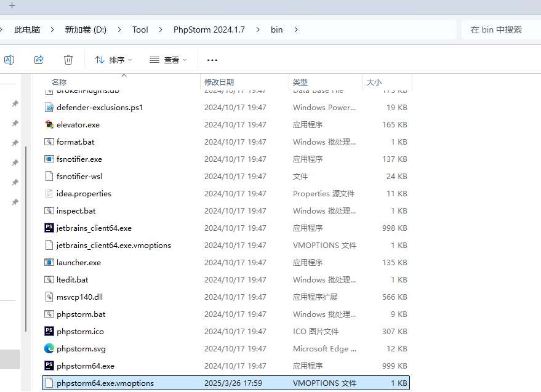Select the idea.properties file name
Viewport: 541px width, 392px height.
coord(84,194)
